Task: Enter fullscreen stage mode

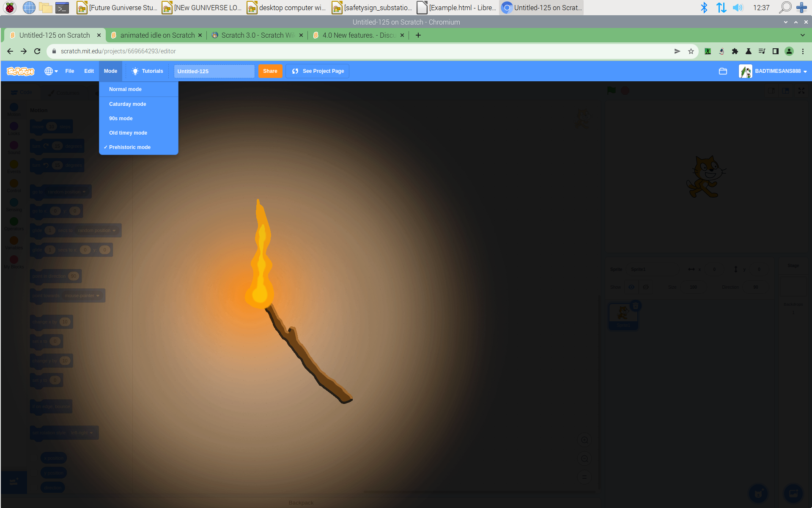Action: (x=801, y=90)
